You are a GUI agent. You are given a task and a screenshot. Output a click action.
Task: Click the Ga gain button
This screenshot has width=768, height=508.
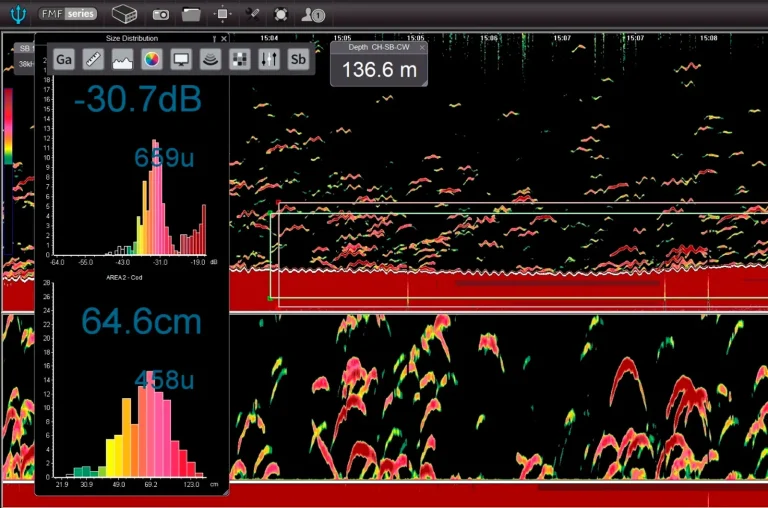[64, 59]
